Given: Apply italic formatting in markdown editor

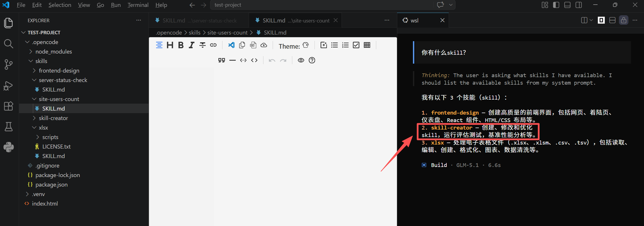Looking at the screenshot, I should coord(192,45).
